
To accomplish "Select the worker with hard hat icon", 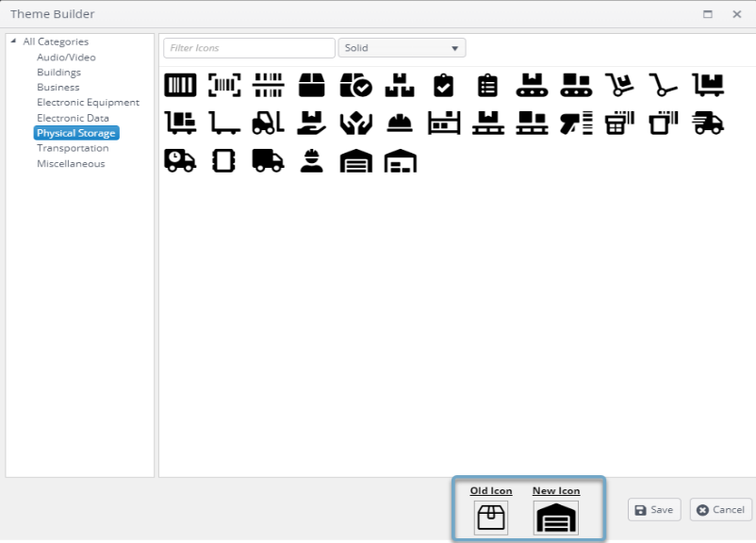I will [x=311, y=160].
